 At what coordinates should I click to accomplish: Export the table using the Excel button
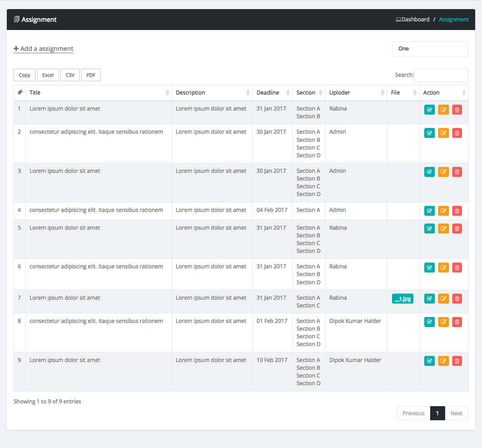click(48, 75)
